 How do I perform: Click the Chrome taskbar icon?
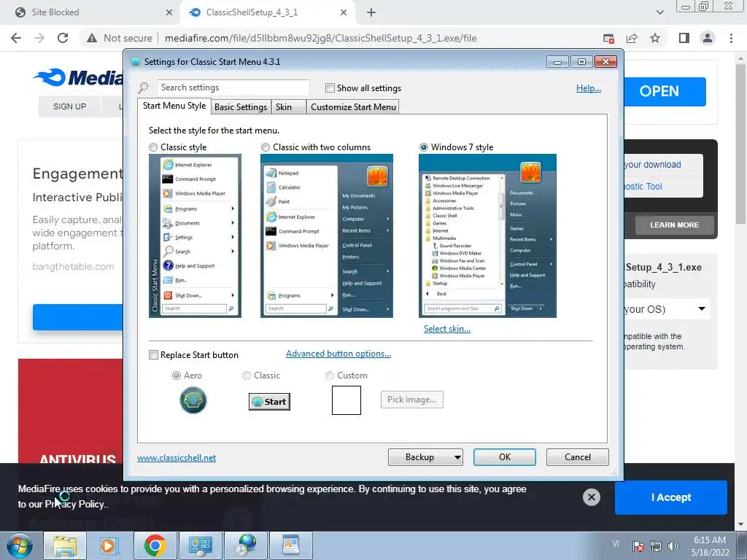155,545
